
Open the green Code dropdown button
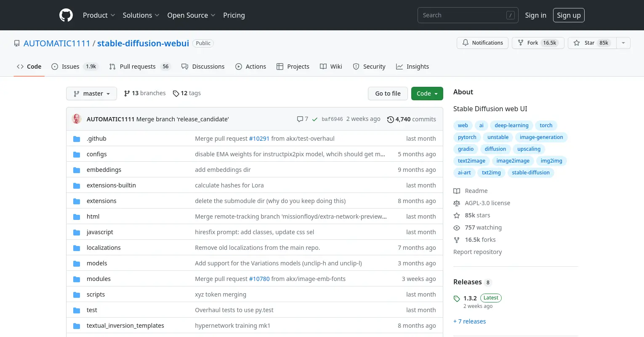pos(427,94)
